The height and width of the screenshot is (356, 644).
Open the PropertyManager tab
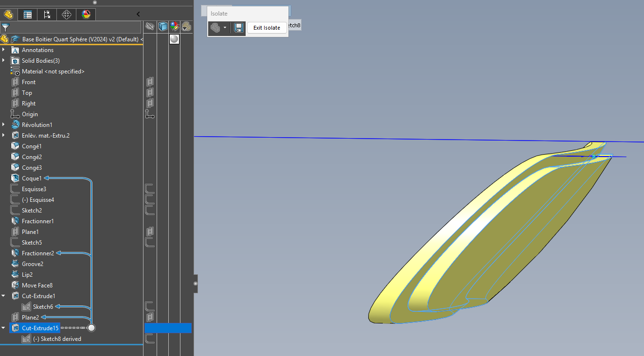pyautogui.click(x=28, y=14)
